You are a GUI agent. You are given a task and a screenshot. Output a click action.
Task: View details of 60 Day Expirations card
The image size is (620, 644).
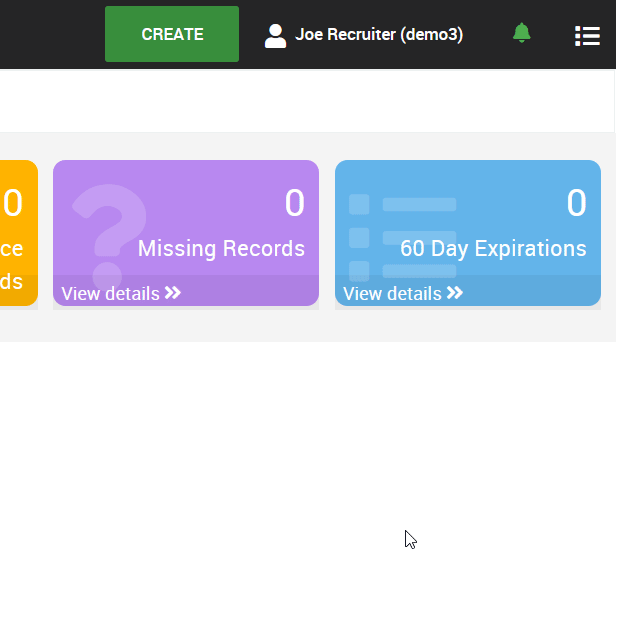403,293
